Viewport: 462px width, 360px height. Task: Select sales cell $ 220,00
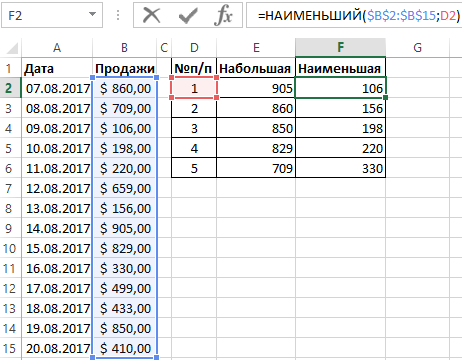(x=124, y=168)
